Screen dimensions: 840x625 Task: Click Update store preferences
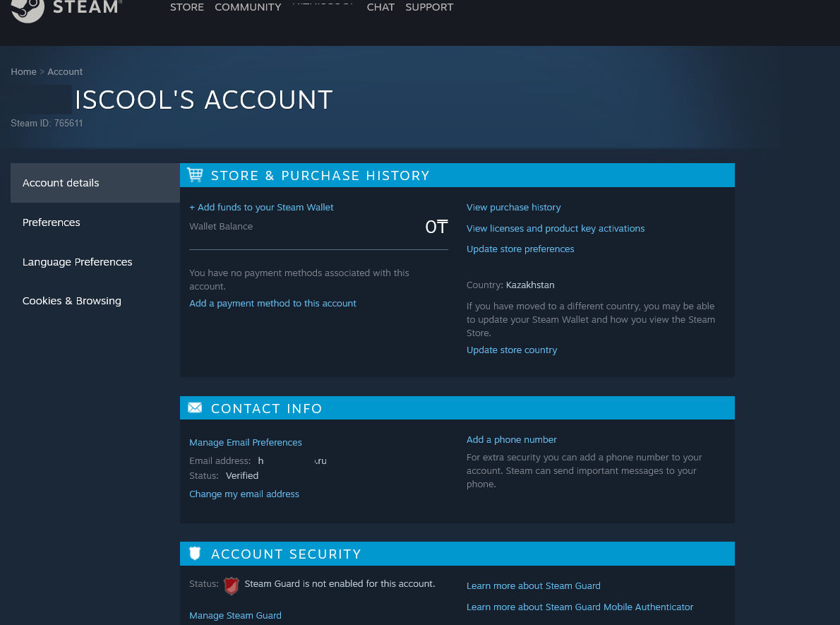520,249
